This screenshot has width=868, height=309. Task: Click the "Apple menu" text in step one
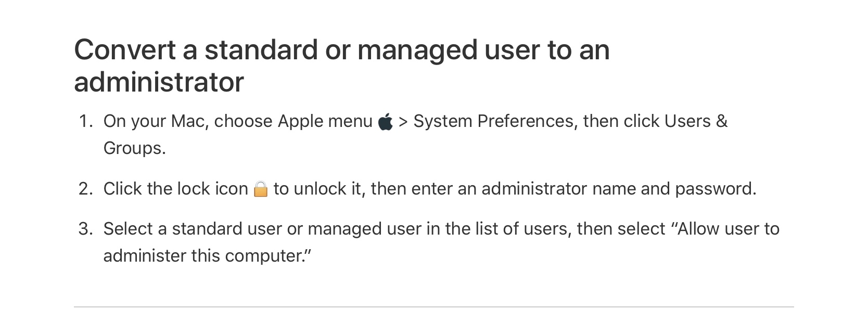[325, 121]
